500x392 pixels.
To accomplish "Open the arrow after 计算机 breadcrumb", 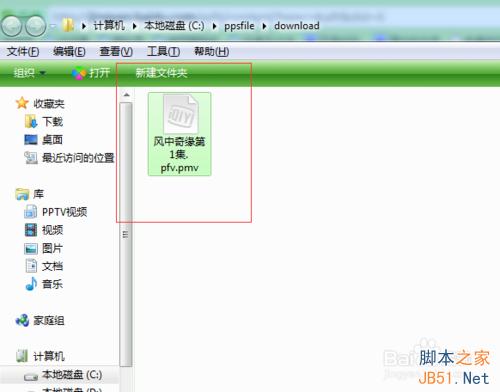I will coord(134,26).
